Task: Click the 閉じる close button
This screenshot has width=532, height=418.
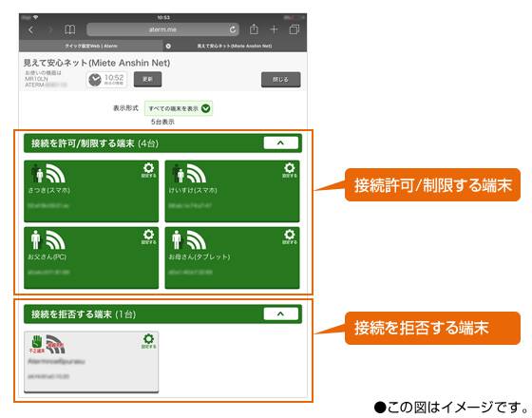Action: pyautogui.click(x=280, y=80)
